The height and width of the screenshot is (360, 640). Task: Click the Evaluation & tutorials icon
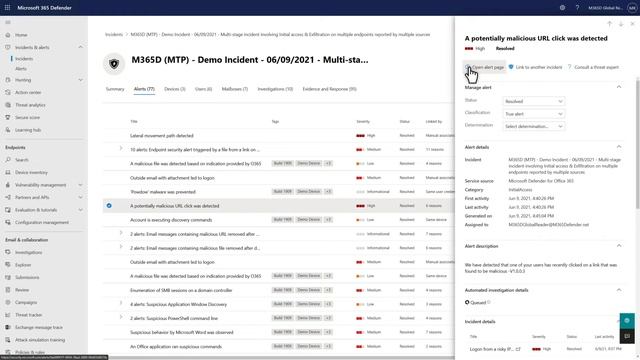click(8, 210)
